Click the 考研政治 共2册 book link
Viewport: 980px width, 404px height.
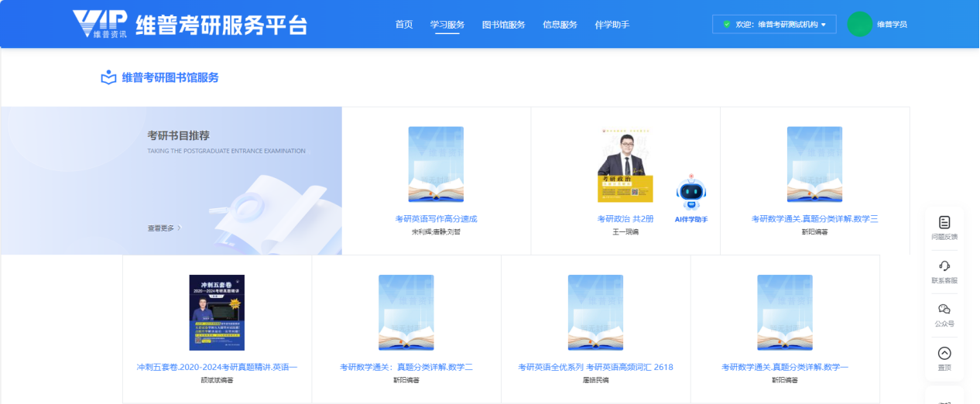click(x=625, y=219)
